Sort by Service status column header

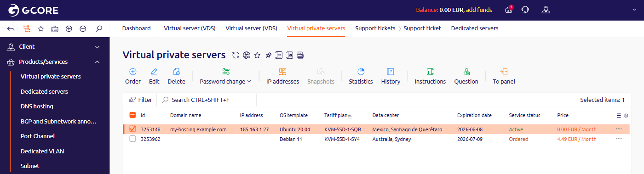tap(524, 115)
